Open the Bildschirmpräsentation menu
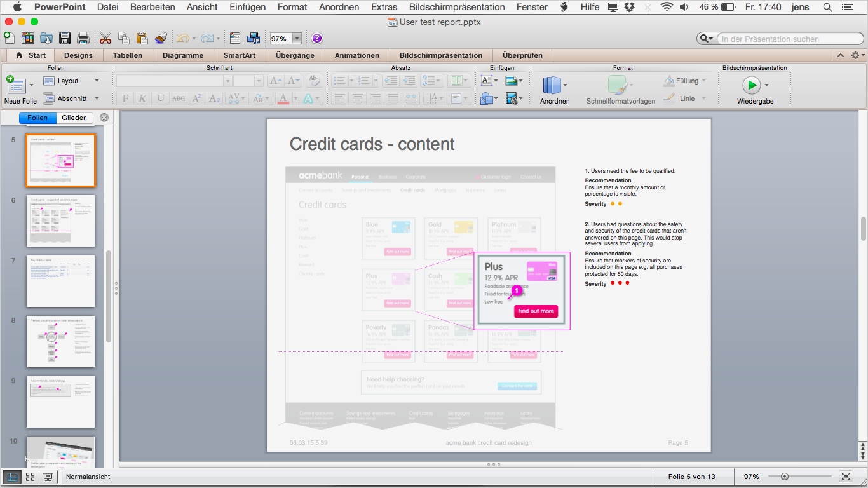Image resolution: width=868 pixels, height=488 pixels. point(457,7)
